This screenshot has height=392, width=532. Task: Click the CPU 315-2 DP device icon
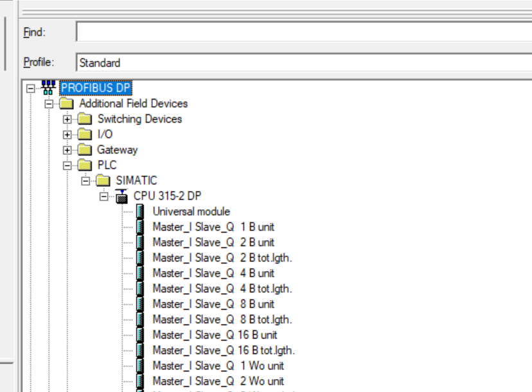pyautogui.click(x=121, y=196)
